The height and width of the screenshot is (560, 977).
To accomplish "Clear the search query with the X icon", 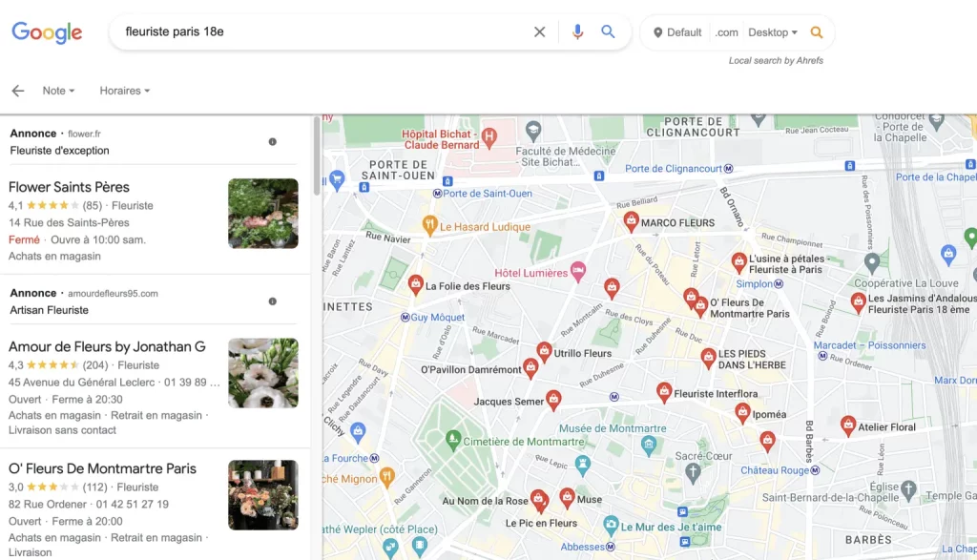I will coord(540,31).
